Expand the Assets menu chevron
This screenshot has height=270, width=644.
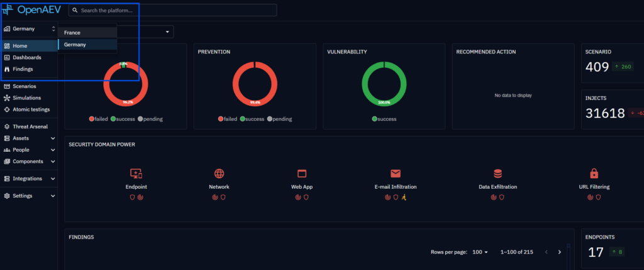click(x=53, y=138)
